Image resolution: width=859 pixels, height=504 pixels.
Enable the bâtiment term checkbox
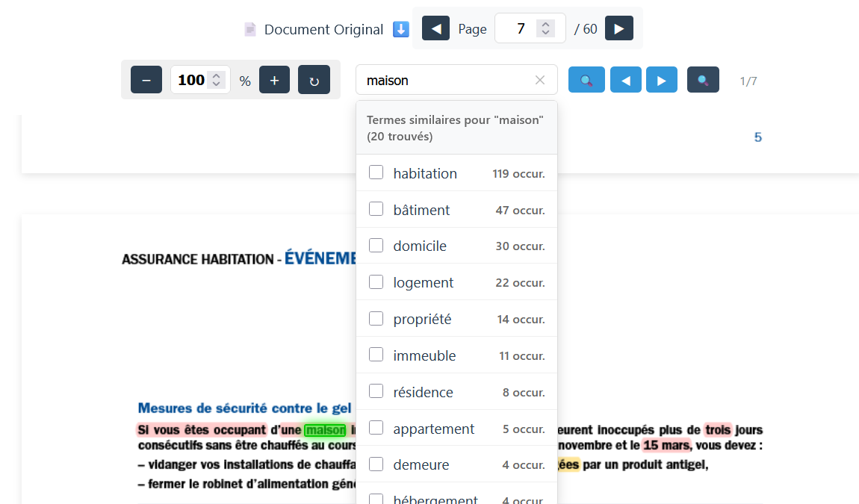(x=376, y=209)
